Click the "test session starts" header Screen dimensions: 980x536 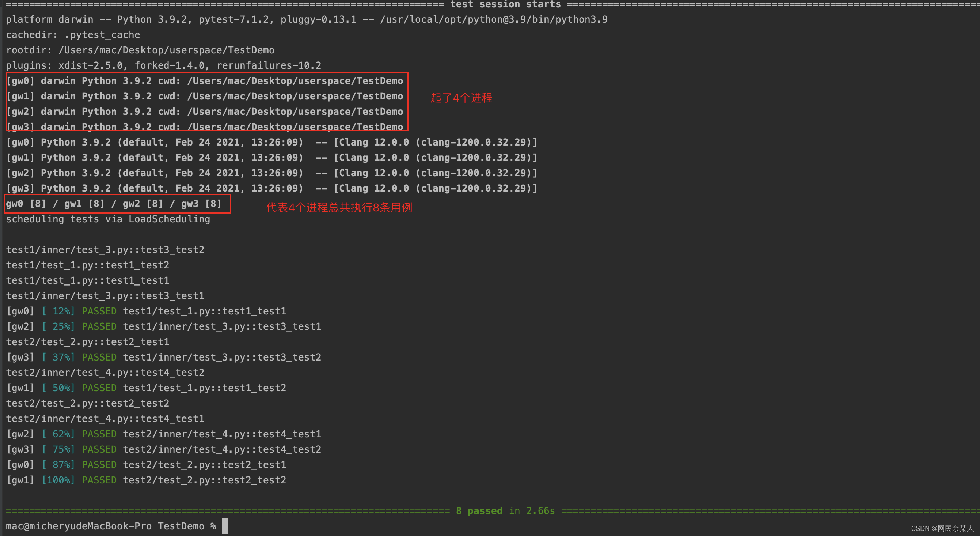pyautogui.click(x=505, y=4)
